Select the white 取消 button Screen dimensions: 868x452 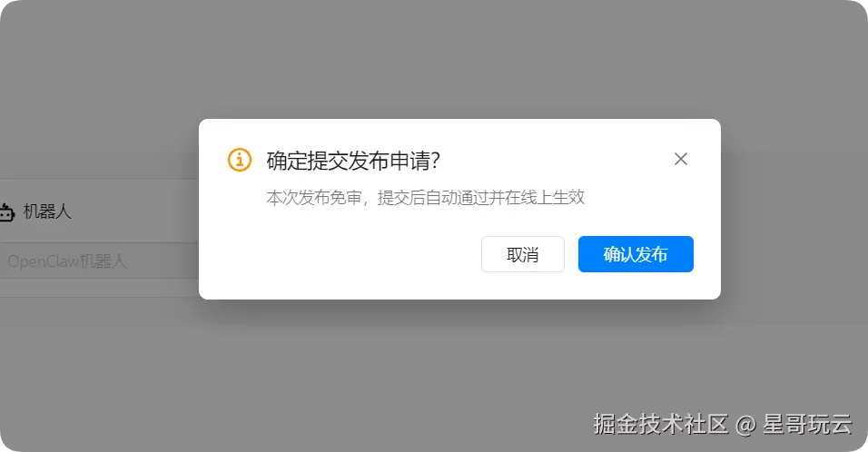coord(523,254)
